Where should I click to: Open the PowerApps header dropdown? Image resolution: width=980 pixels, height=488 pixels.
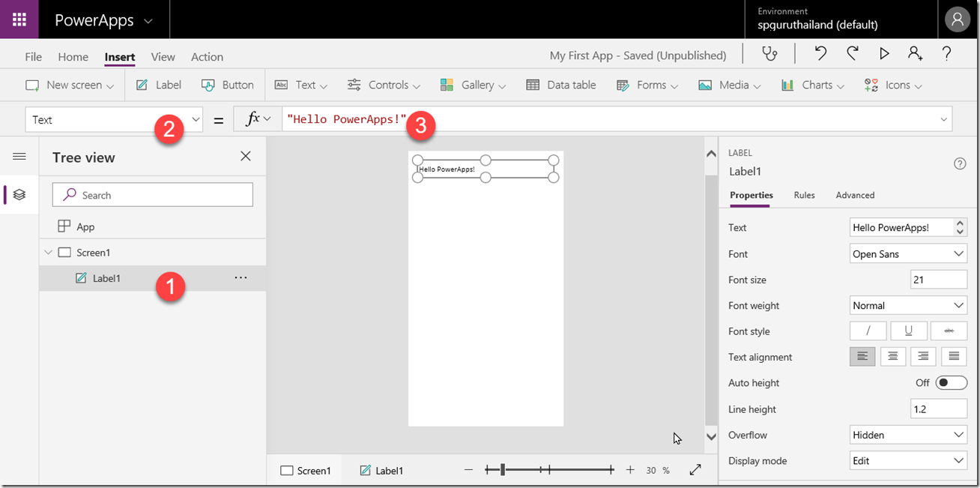click(x=148, y=21)
